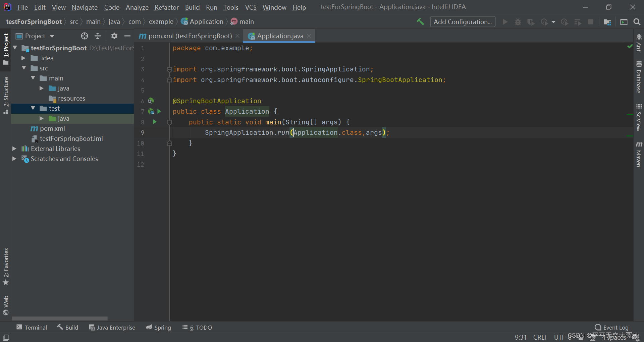Toggle the 1: Project tool window
Image resolution: width=644 pixels, height=342 pixels.
6,49
